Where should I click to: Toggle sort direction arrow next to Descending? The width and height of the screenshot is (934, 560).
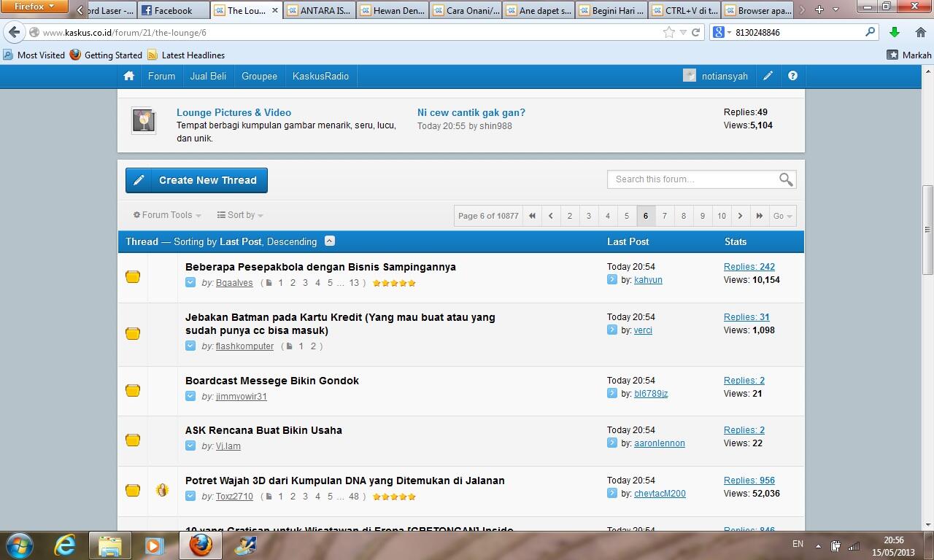pyautogui.click(x=329, y=241)
